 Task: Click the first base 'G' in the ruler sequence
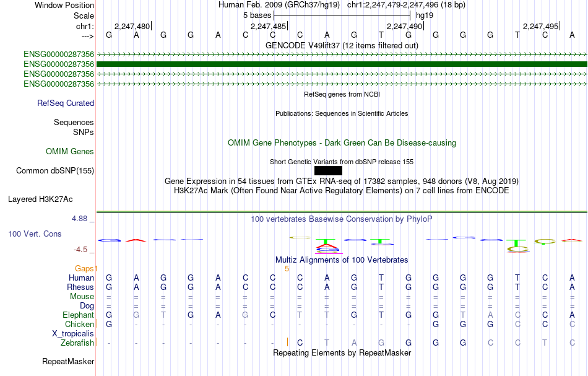(109, 35)
